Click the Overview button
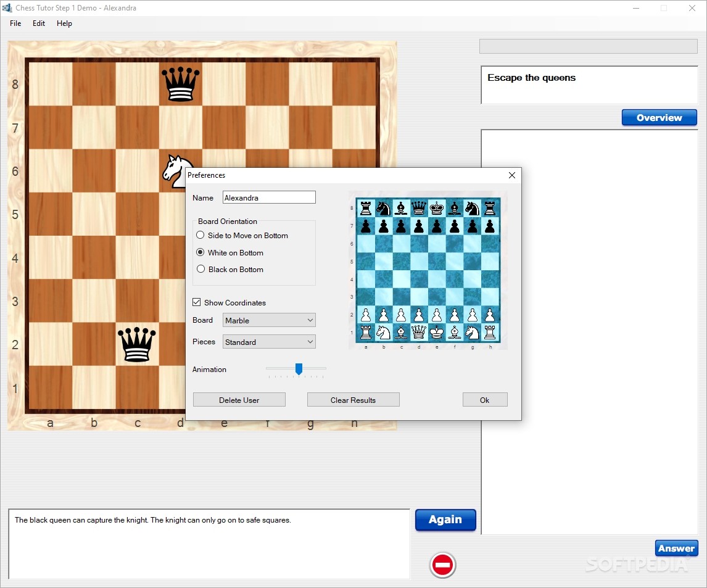707x588 pixels. 659,118
